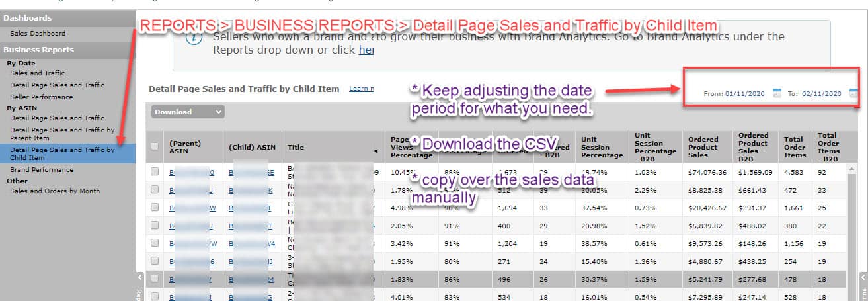Open Detail Page Sales and Traffic under By Date
Image resolution: width=868 pixels, height=301 pixels.
[57, 85]
